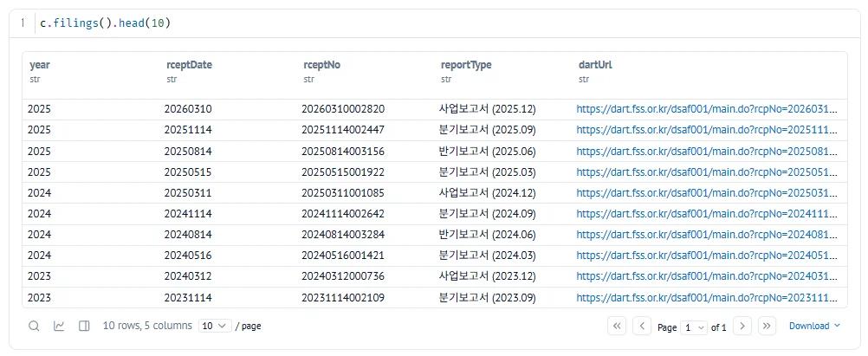Select cell 분기보고서 (2025.03)
Image resolution: width=868 pixels, height=356 pixels.
[x=487, y=172]
